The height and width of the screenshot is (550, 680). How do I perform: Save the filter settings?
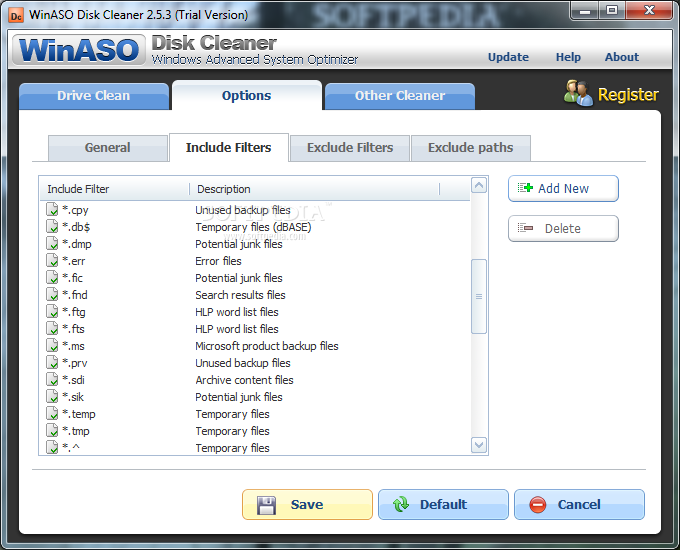point(307,504)
